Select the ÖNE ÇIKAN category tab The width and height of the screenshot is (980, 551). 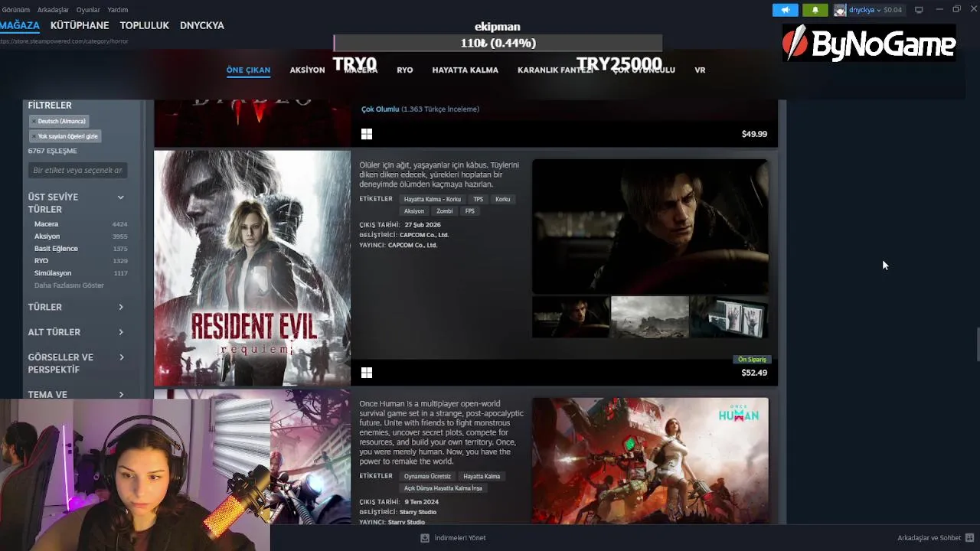pyautogui.click(x=248, y=70)
